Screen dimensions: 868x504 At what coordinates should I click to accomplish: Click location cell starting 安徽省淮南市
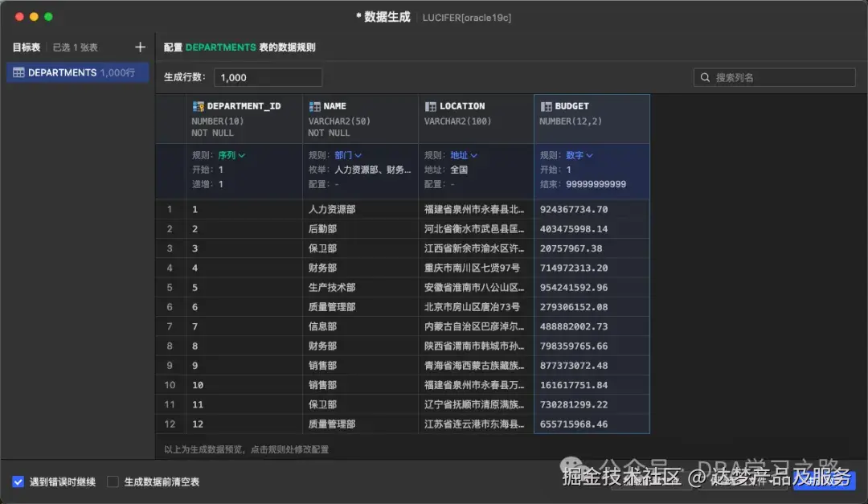[x=474, y=288]
